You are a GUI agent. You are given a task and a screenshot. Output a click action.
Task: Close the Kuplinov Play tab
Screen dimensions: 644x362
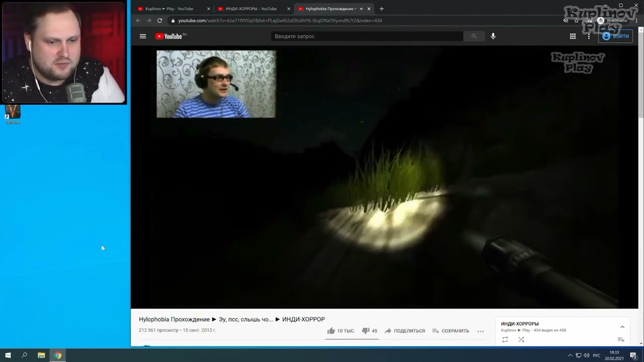tap(208, 9)
